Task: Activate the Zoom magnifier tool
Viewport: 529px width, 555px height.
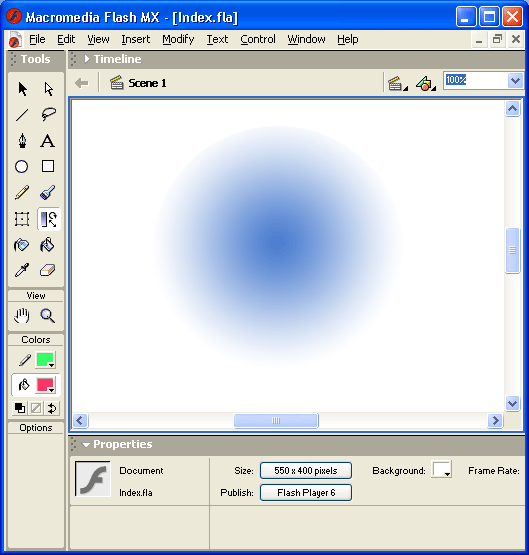Action: point(47,315)
